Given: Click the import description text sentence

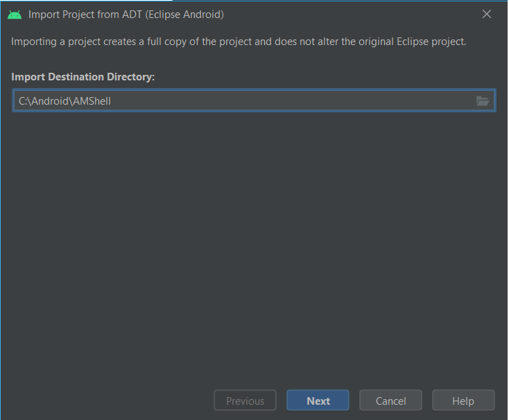Looking at the screenshot, I should [239, 42].
